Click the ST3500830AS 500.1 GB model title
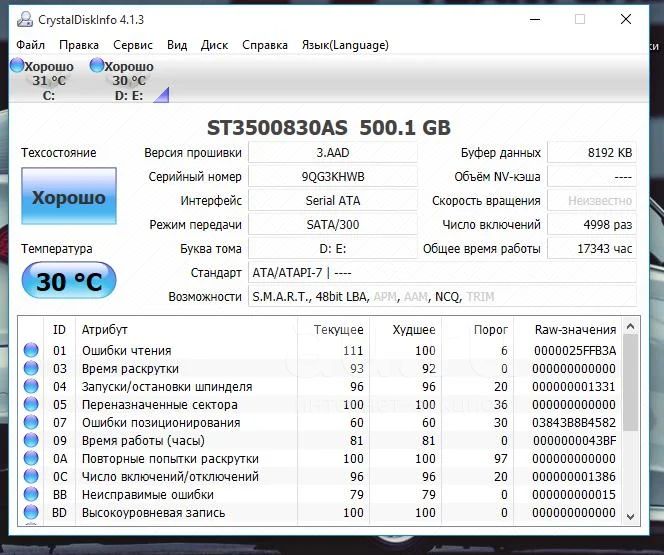 (329, 127)
